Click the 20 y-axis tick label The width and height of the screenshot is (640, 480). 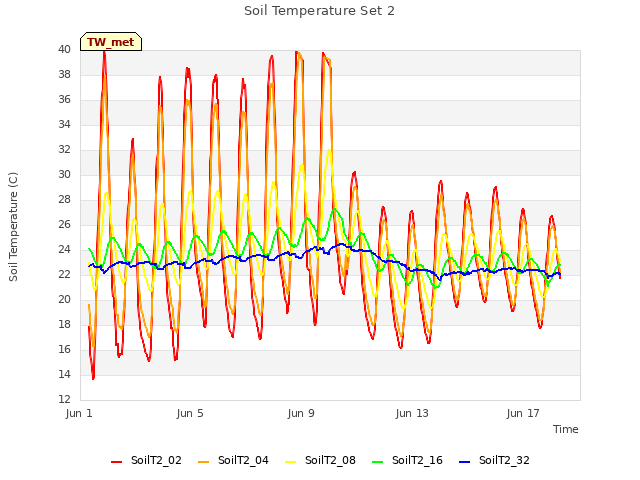[64, 300]
